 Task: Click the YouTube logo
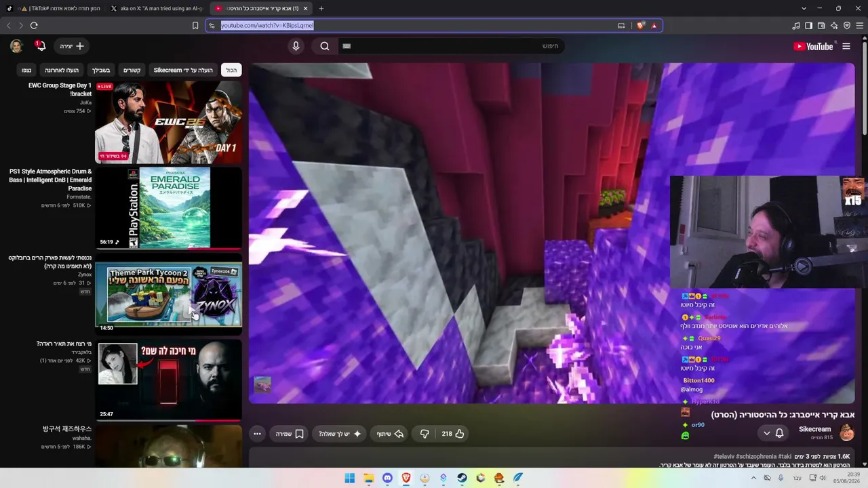(812, 46)
